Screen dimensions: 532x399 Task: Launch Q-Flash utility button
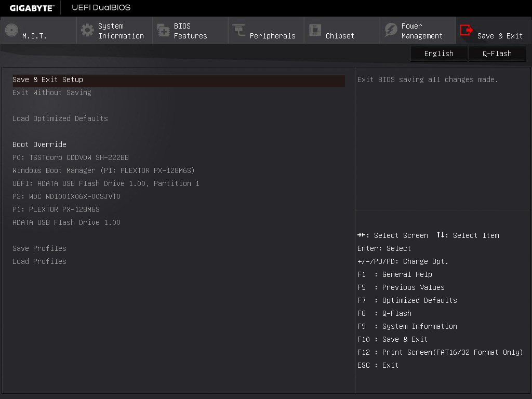497,54
